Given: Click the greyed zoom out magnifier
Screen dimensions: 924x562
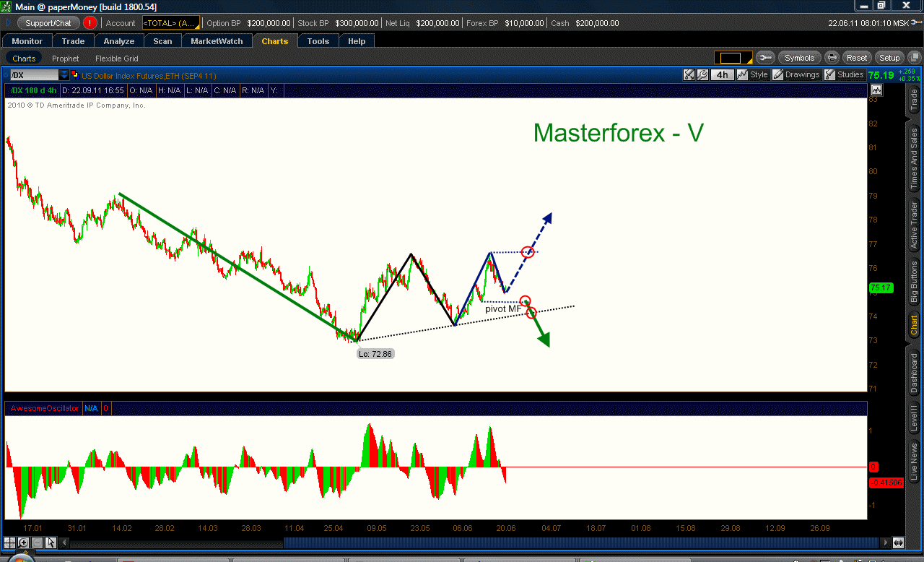Looking at the screenshot, I should pyautogui.click(x=37, y=542).
